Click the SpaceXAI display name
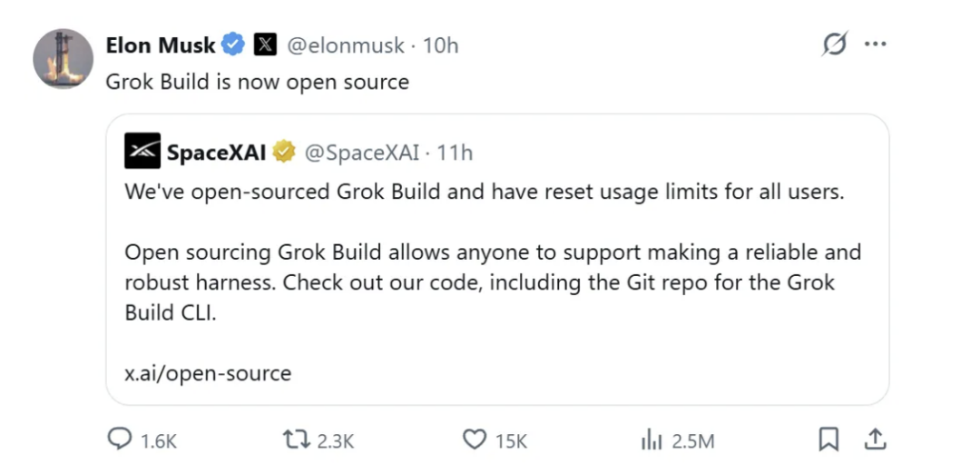The height and width of the screenshot is (474, 980). coord(216,153)
